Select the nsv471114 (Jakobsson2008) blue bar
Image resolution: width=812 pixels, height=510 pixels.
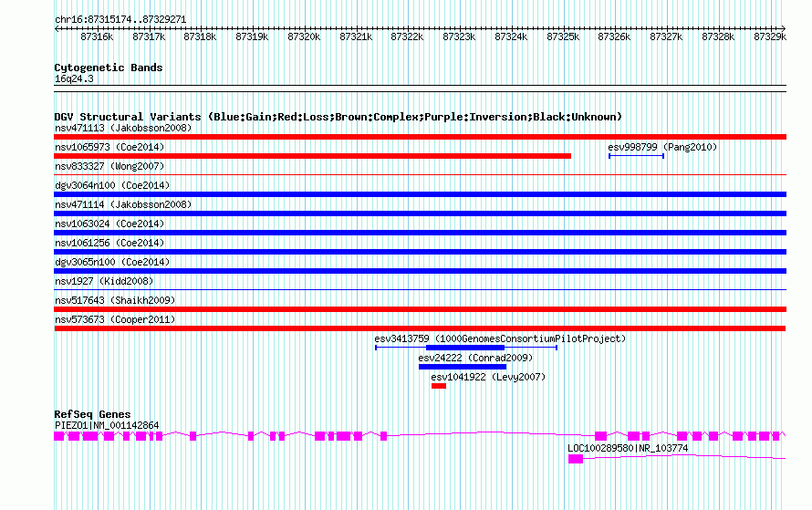(420, 213)
